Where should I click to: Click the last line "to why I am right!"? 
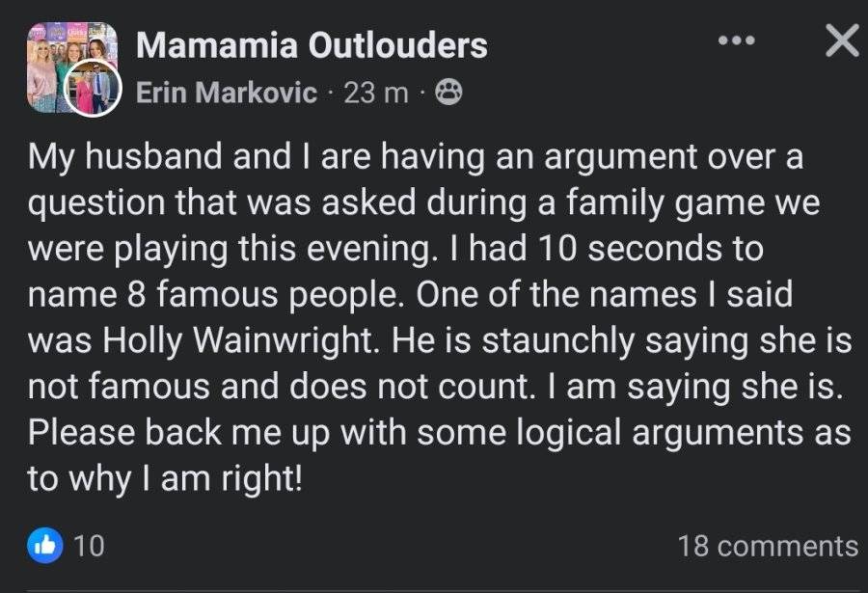(166, 478)
